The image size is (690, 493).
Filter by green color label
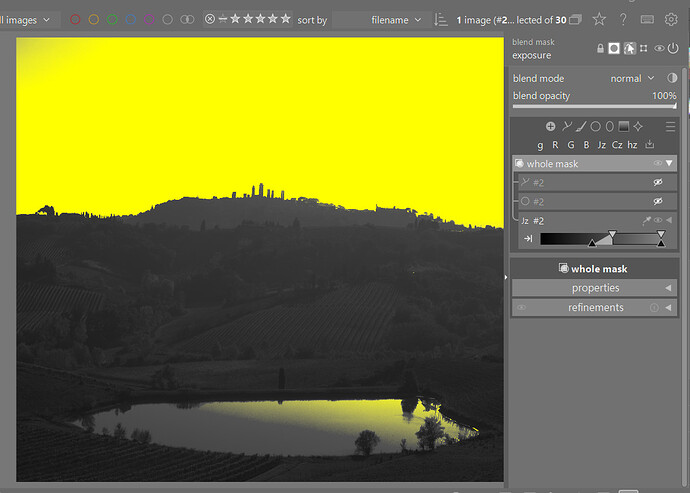[112, 19]
